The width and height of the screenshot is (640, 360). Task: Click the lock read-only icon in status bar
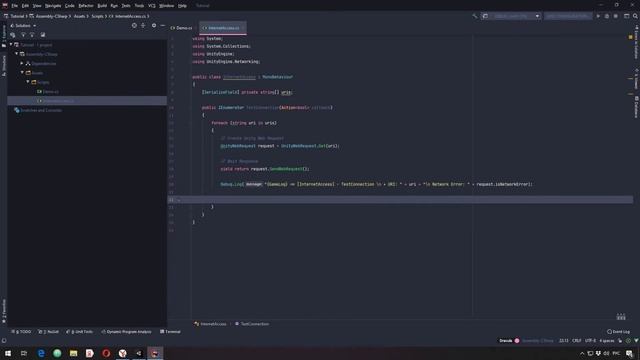click(x=620, y=340)
